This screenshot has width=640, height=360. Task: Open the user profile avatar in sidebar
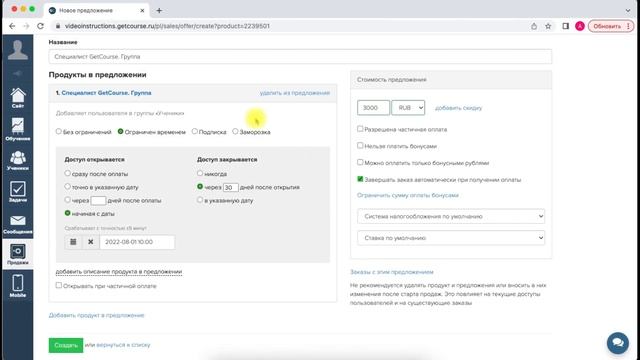pos(18,50)
